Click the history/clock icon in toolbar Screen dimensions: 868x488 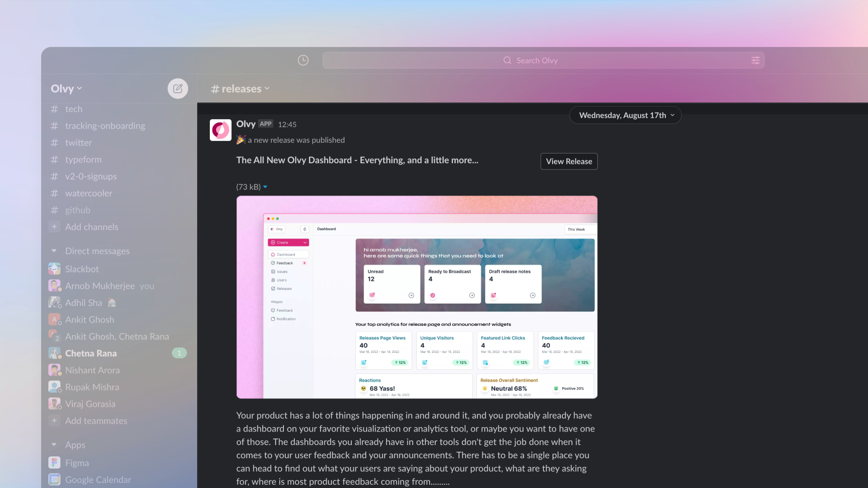pyautogui.click(x=303, y=60)
